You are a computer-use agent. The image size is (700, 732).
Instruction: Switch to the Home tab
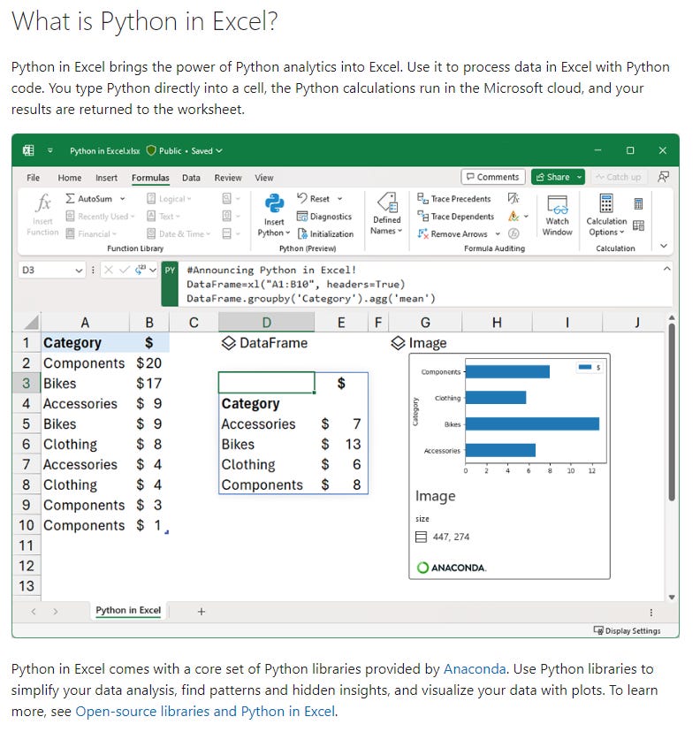point(70,178)
